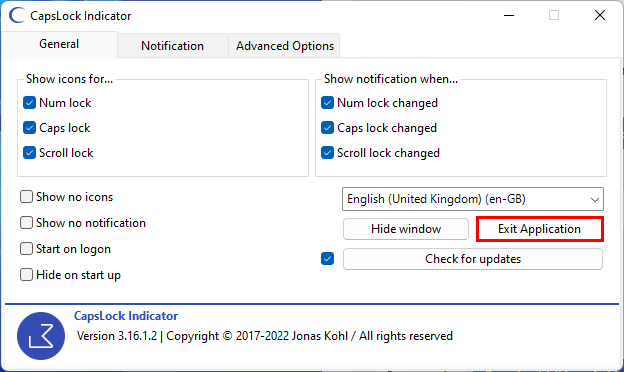Click the CapsLock Indicator round logo icon

click(41, 336)
